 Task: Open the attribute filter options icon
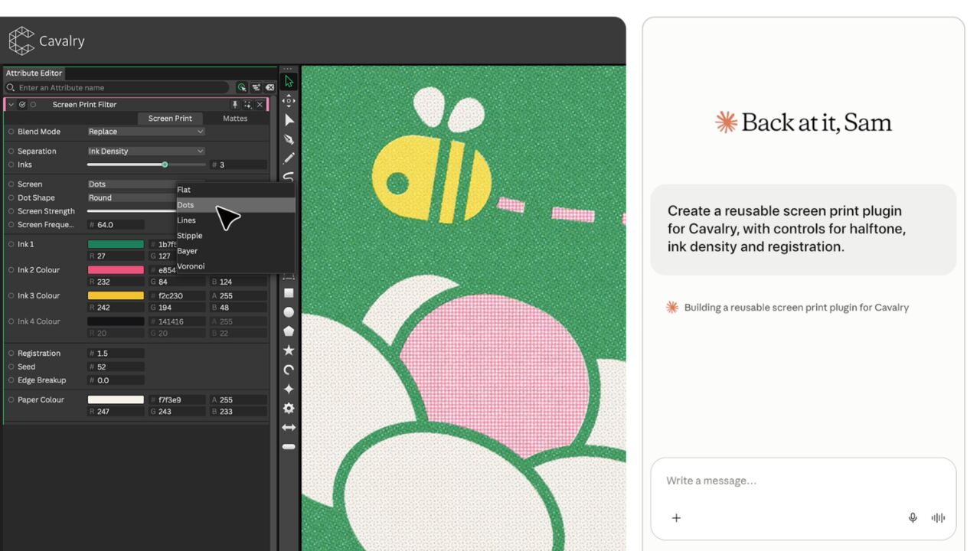tap(256, 88)
